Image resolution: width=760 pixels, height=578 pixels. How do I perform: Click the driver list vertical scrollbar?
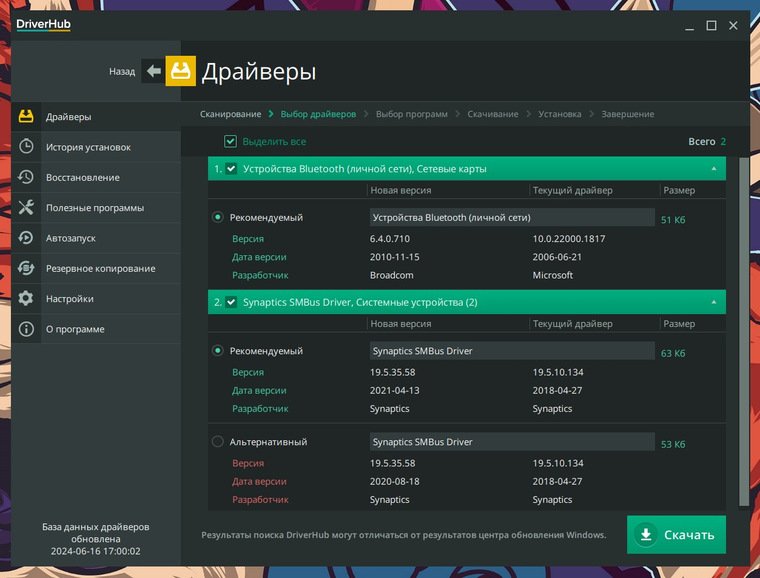point(744,331)
